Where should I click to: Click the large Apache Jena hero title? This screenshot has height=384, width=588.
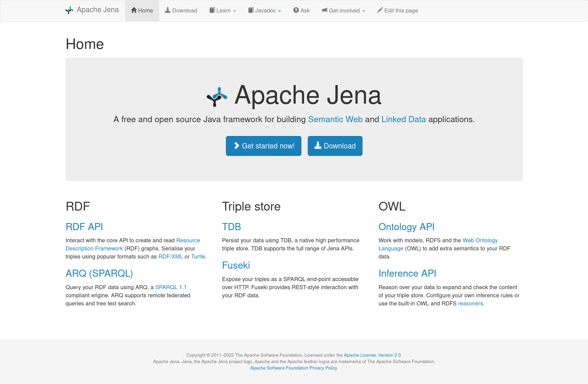click(x=308, y=95)
